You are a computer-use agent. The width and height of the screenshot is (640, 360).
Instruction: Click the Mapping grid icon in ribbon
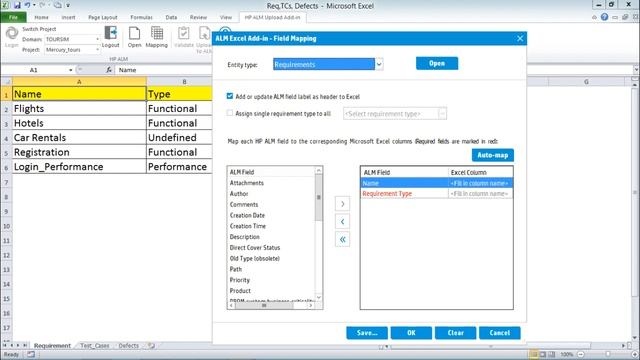pyautogui.click(x=157, y=33)
